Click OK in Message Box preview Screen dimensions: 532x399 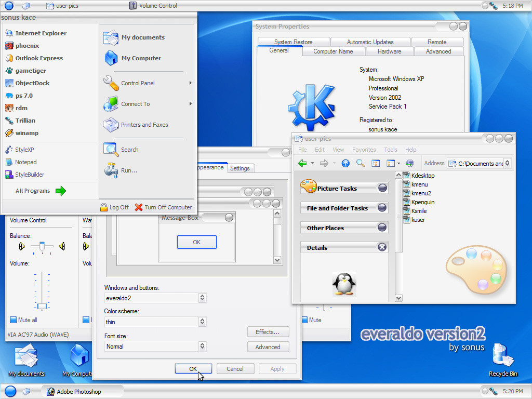coord(197,242)
